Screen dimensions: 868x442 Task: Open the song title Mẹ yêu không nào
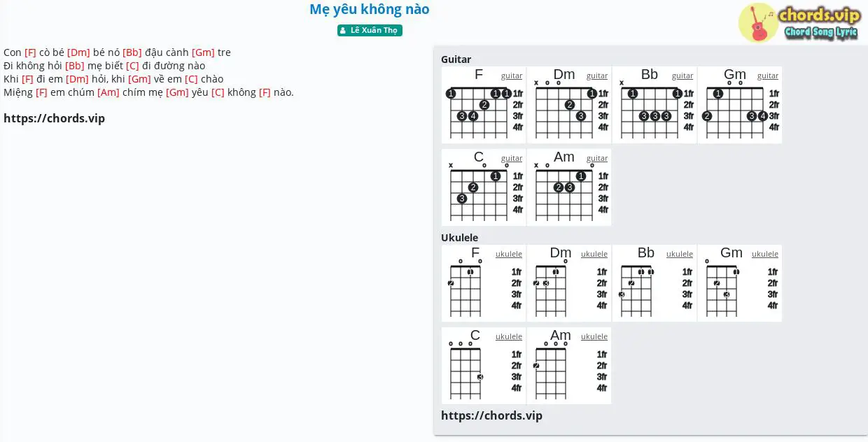(370, 9)
